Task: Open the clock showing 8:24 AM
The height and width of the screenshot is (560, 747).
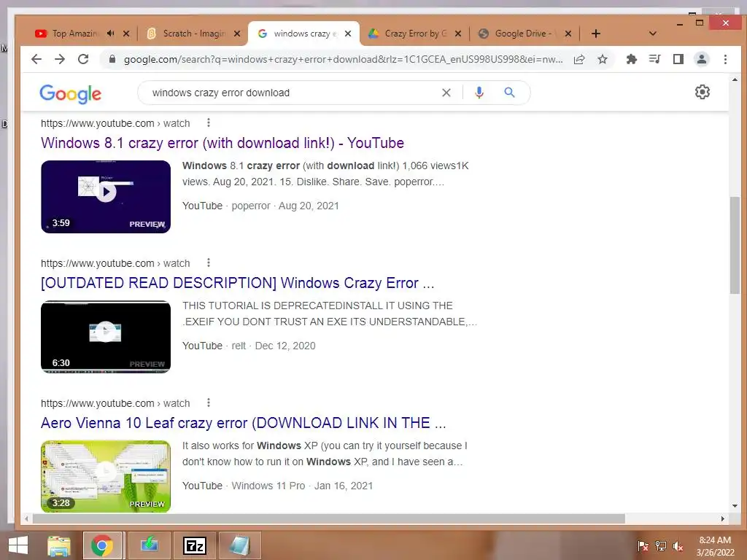Action: coord(715,546)
